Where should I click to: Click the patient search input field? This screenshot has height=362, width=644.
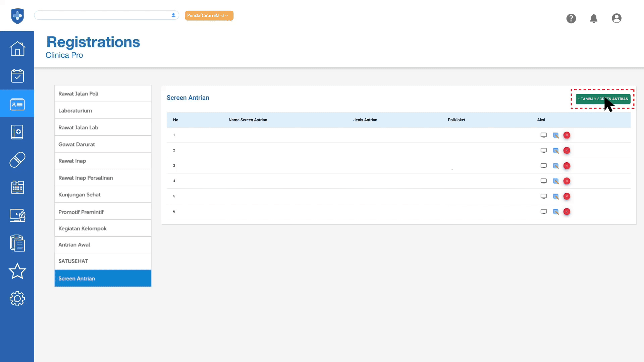click(102, 15)
